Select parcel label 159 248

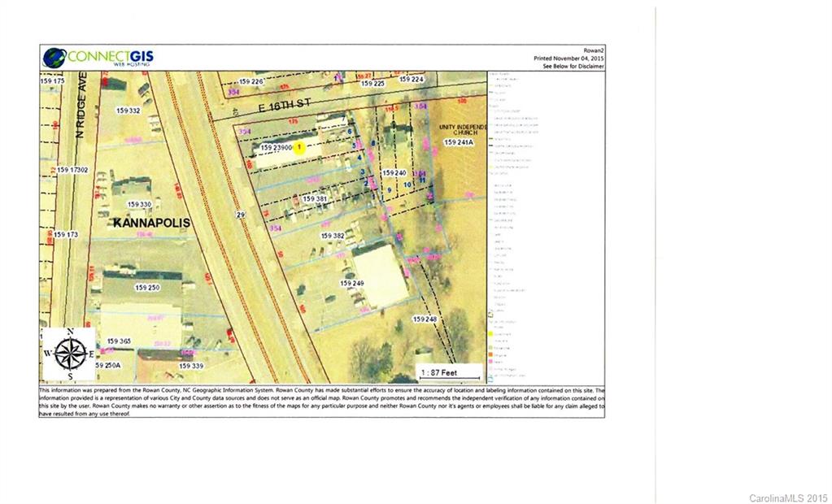425,319
